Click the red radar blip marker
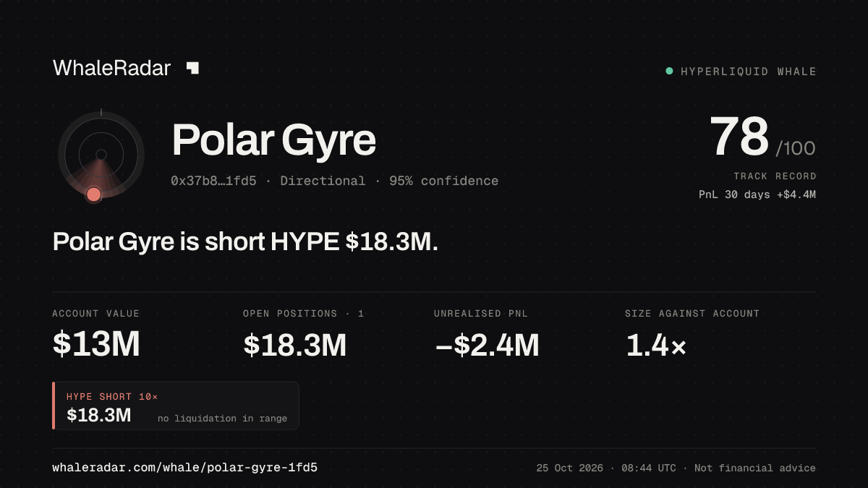The width and height of the screenshot is (868, 488). click(x=93, y=194)
